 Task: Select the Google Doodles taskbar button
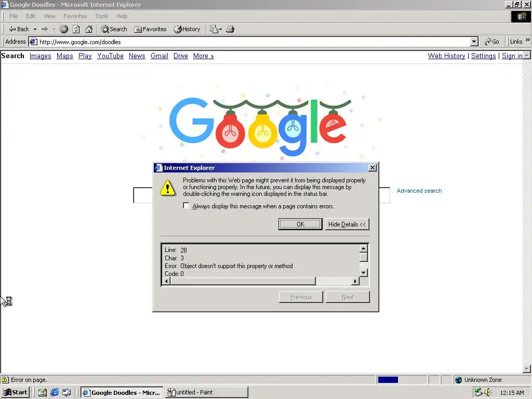pyautogui.click(x=122, y=392)
